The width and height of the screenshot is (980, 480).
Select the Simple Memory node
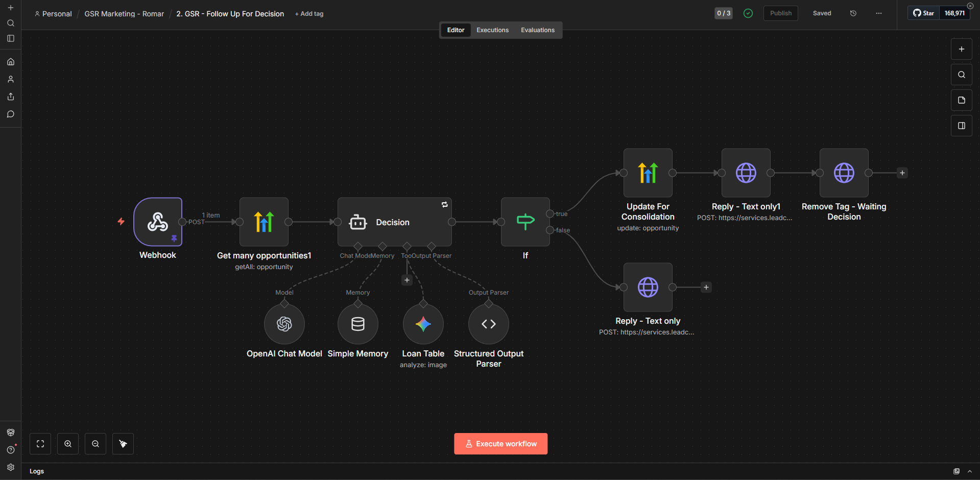tap(358, 324)
